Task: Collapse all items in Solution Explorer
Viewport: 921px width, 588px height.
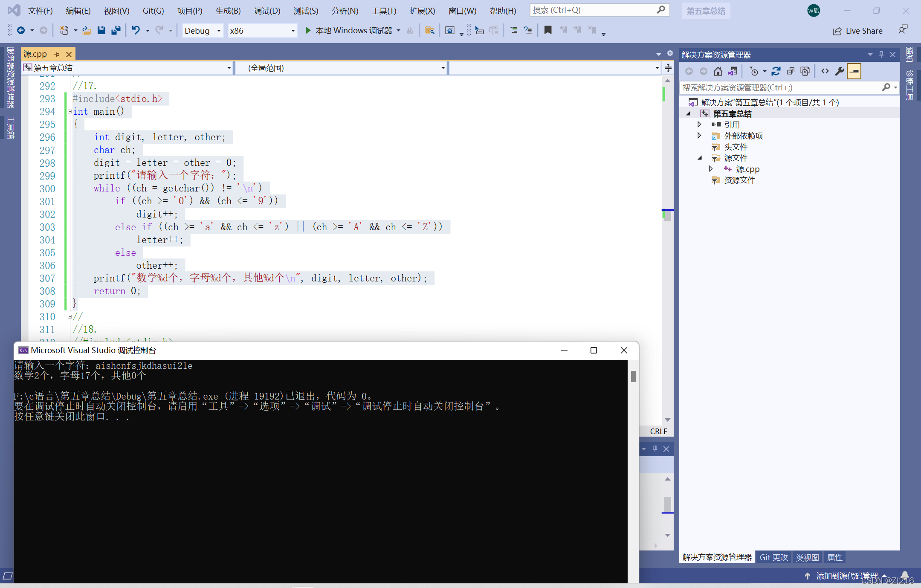Action: tap(791, 71)
